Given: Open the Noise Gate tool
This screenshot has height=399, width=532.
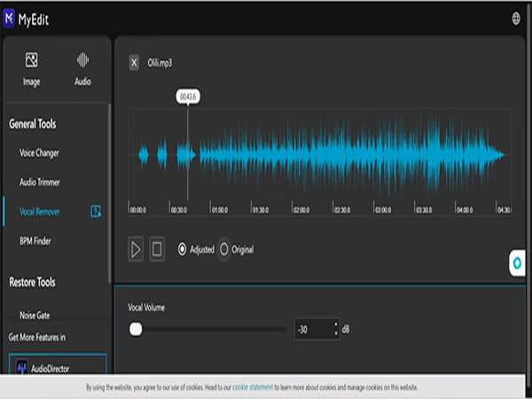Looking at the screenshot, I should tap(35, 316).
